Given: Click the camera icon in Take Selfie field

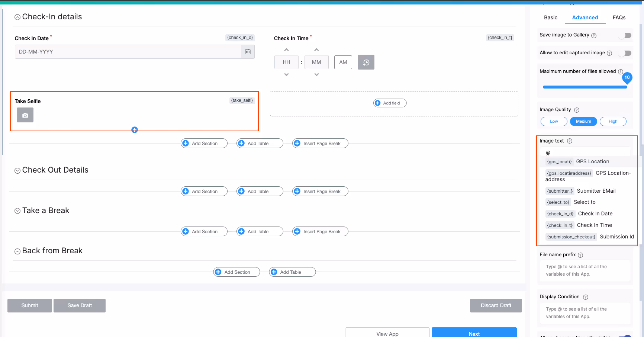Looking at the screenshot, I should click(x=25, y=115).
